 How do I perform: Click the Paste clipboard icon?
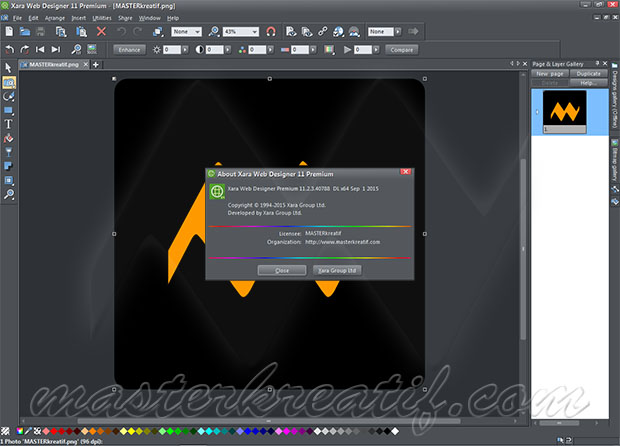click(81, 32)
